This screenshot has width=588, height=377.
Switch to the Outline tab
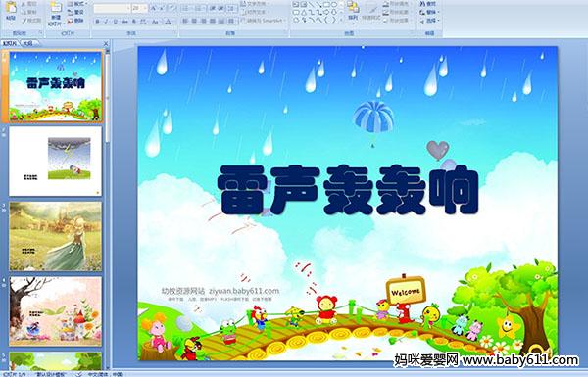click(x=27, y=43)
